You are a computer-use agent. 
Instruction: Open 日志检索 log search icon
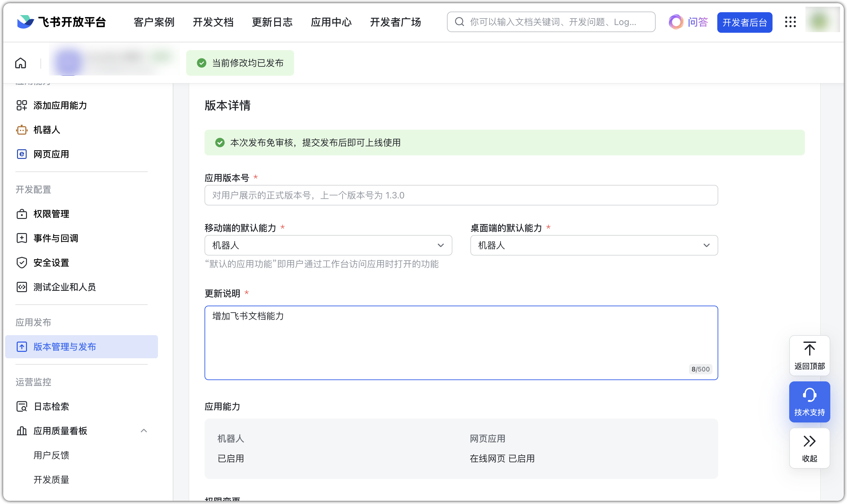coord(22,406)
